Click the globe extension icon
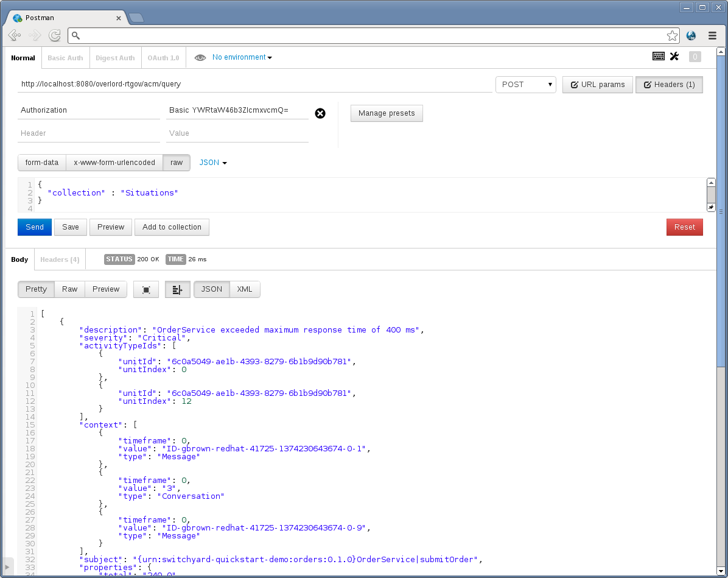Viewport: 728px width, 578px height. (691, 36)
